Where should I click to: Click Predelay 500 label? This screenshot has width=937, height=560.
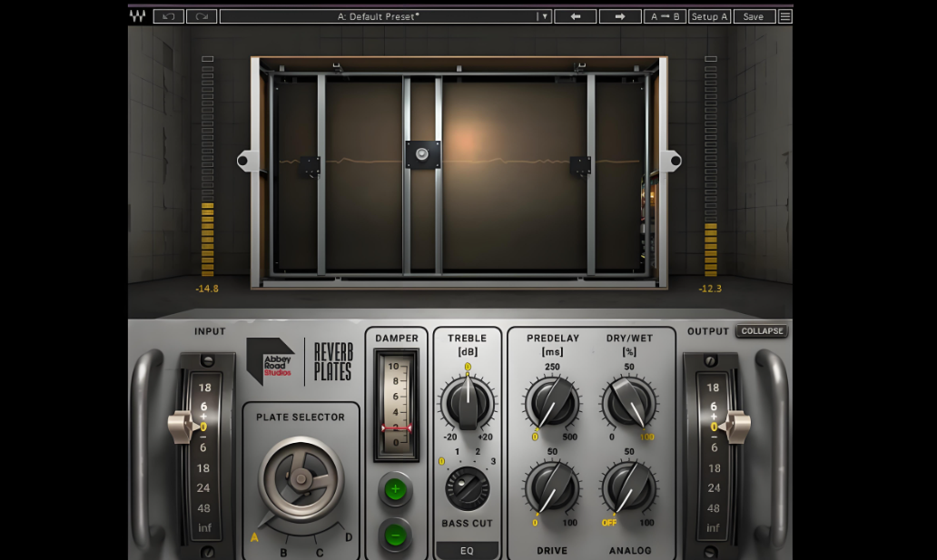click(x=570, y=437)
